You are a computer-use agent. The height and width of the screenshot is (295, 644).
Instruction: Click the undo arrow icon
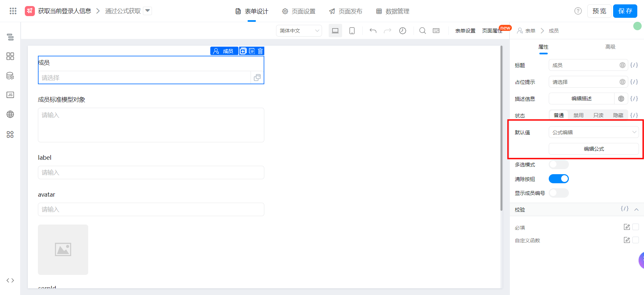coord(373,31)
